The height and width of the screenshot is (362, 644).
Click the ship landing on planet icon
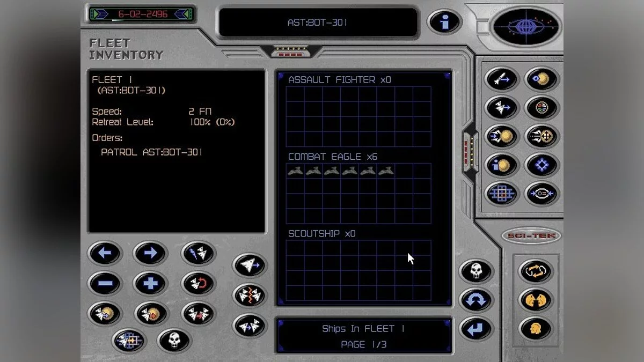501,136
